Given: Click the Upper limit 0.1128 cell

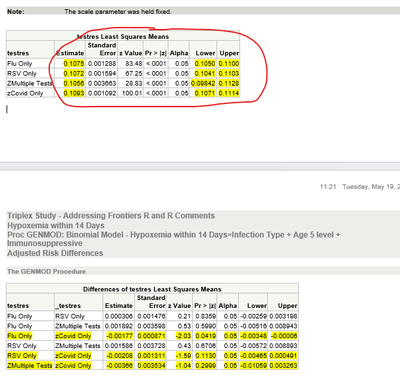Looking at the screenshot, I should coord(229,83).
